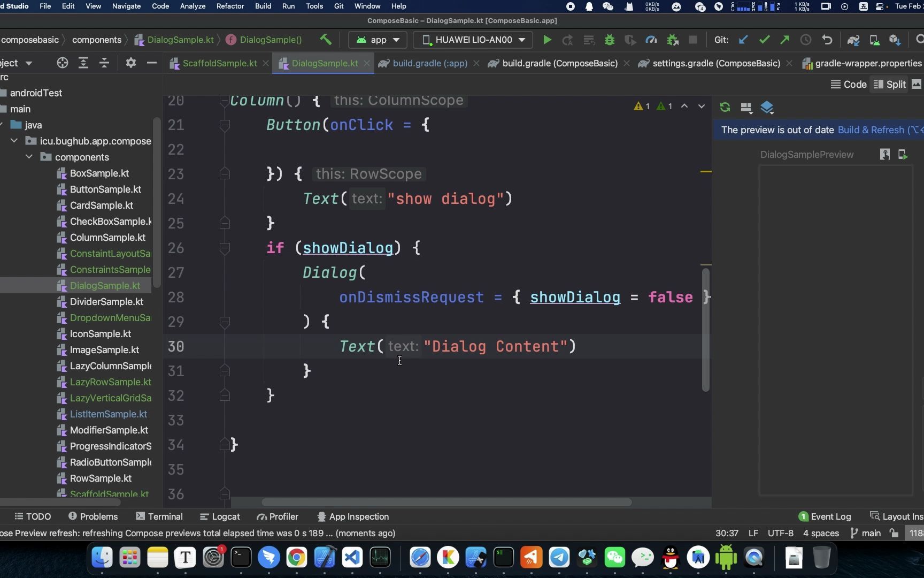Open Device Manager phone icon in toolbar

tap(875, 40)
